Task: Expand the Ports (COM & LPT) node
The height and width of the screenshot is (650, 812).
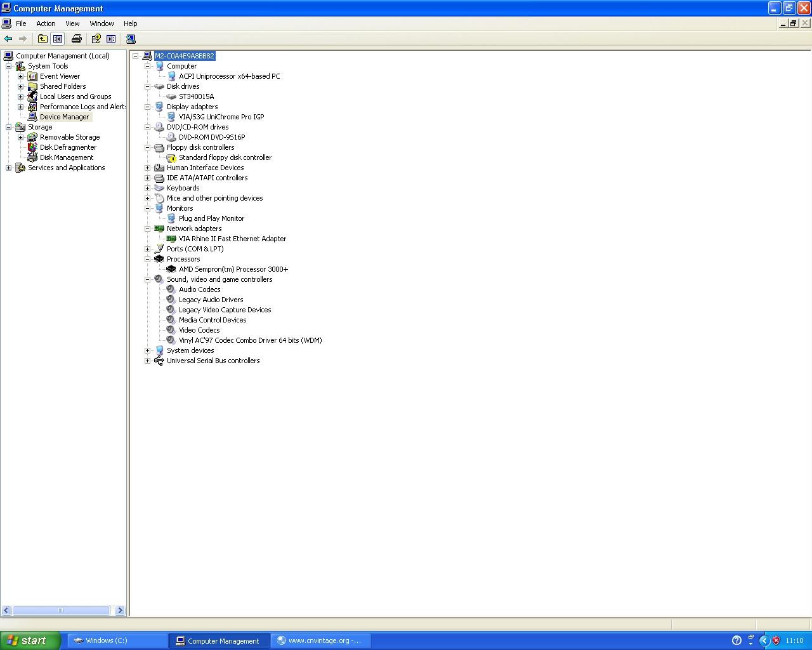Action: [x=148, y=249]
